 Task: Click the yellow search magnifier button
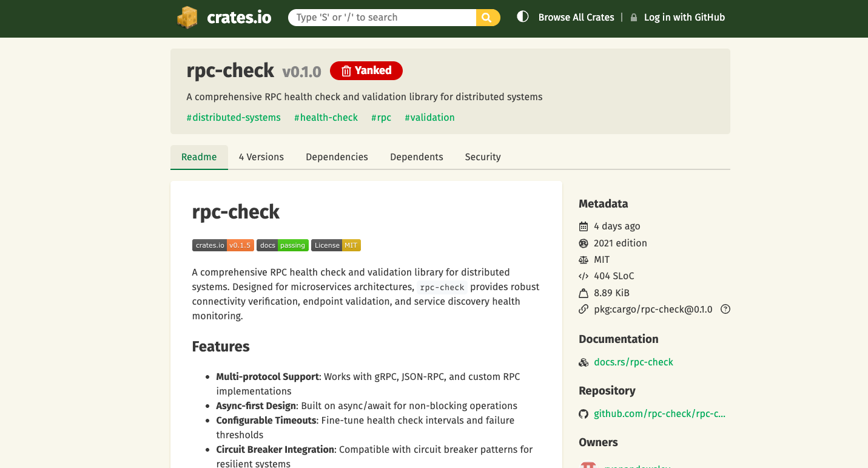click(488, 18)
